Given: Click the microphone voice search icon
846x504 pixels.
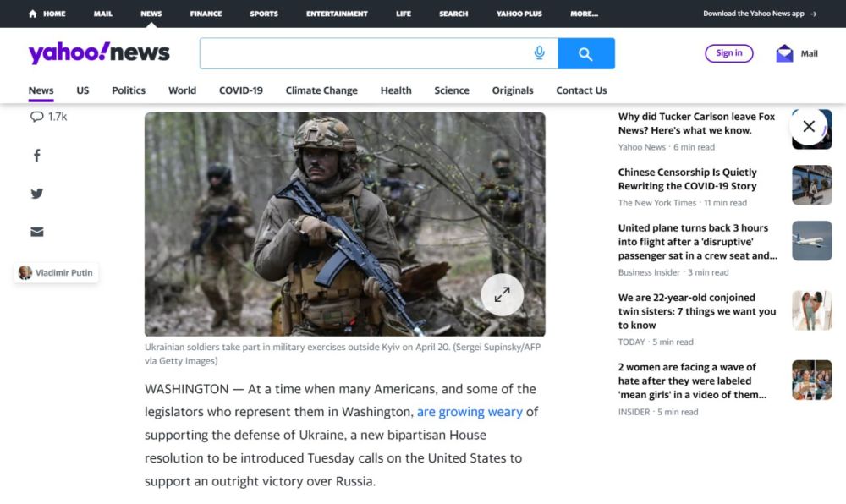Looking at the screenshot, I should point(539,53).
